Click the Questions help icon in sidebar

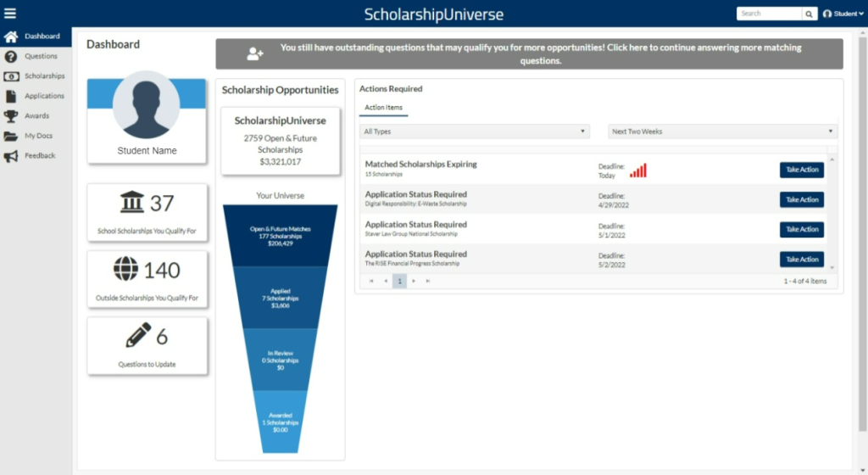coord(10,57)
